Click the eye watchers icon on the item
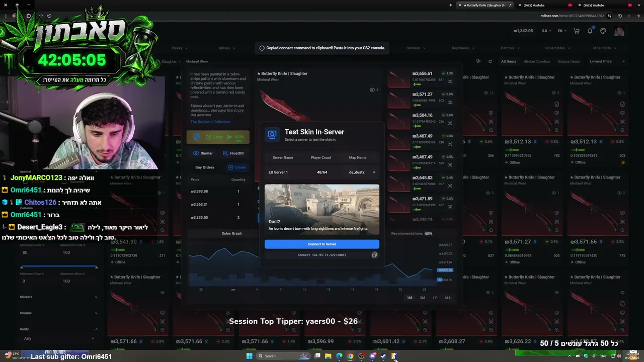Viewport: 644px width, 362px height. pos(372,89)
